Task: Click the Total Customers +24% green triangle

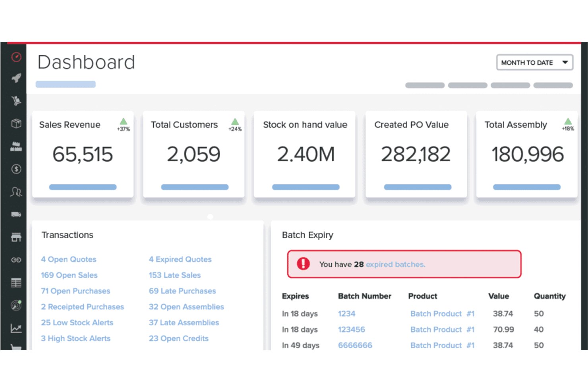Action: click(235, 122)
